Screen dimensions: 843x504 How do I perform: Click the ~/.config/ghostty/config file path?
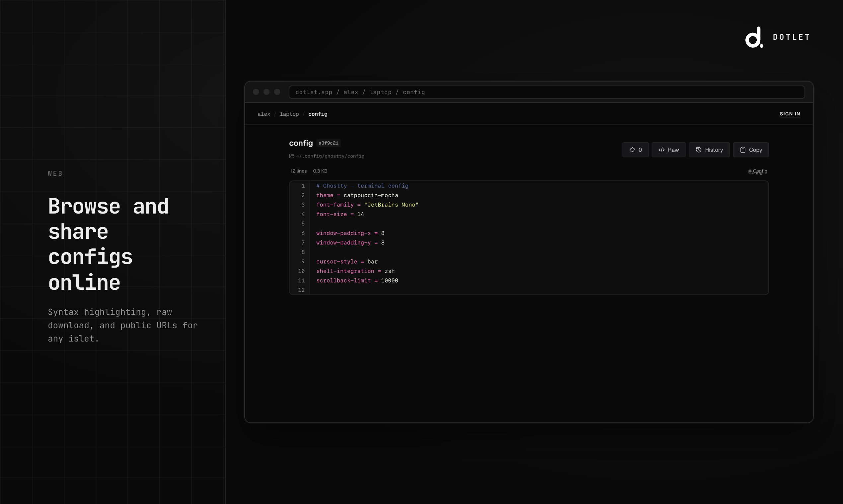tap(330, 156)
